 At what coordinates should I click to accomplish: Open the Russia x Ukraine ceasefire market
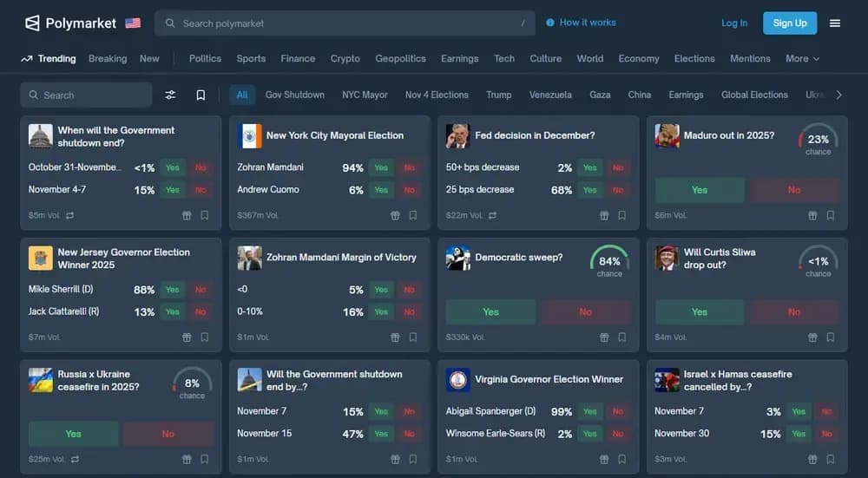(99, 381)
